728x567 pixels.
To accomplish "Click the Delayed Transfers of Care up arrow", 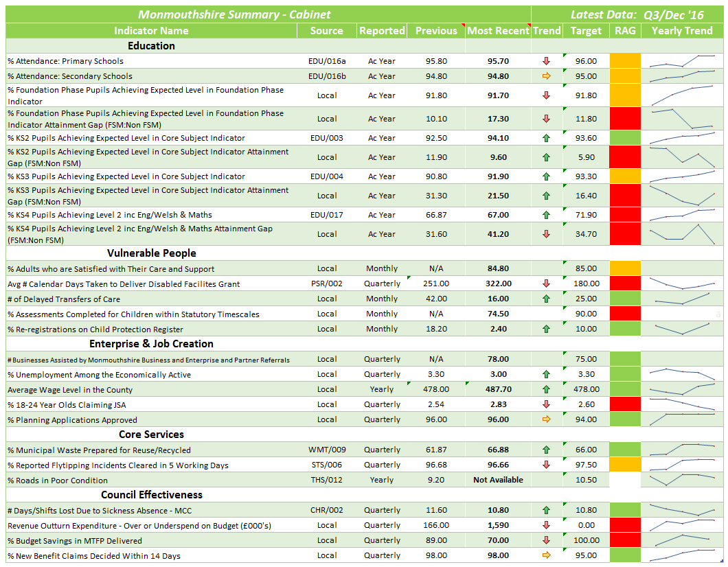I will pos(547,299).
